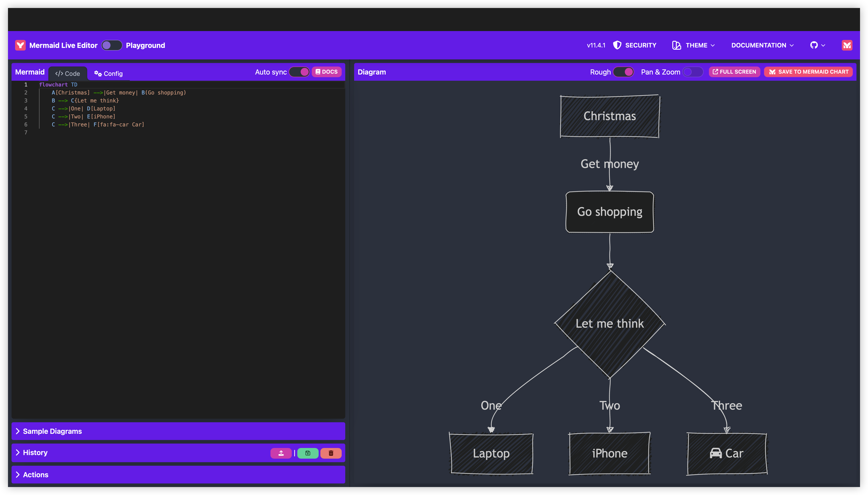
Task: Click the 'Get money' edge label
Action: coord(610,164)
